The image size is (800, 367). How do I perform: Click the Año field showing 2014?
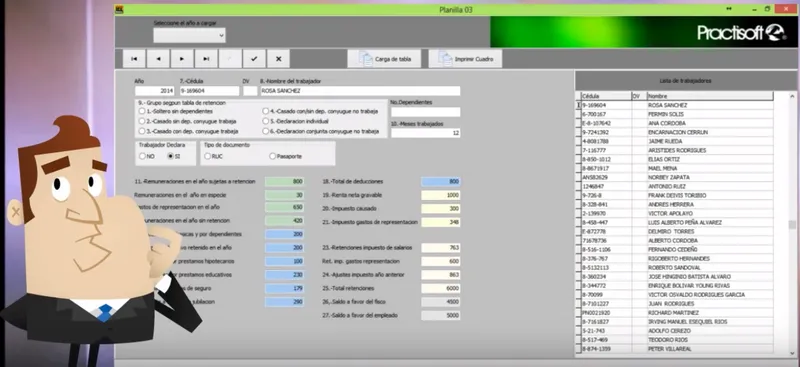pos(155,91)
